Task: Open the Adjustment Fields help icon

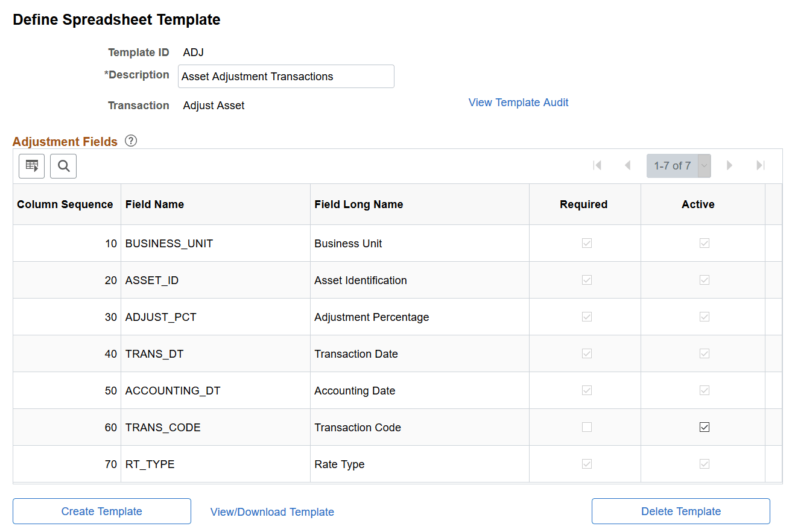Action: coord(131,141)
